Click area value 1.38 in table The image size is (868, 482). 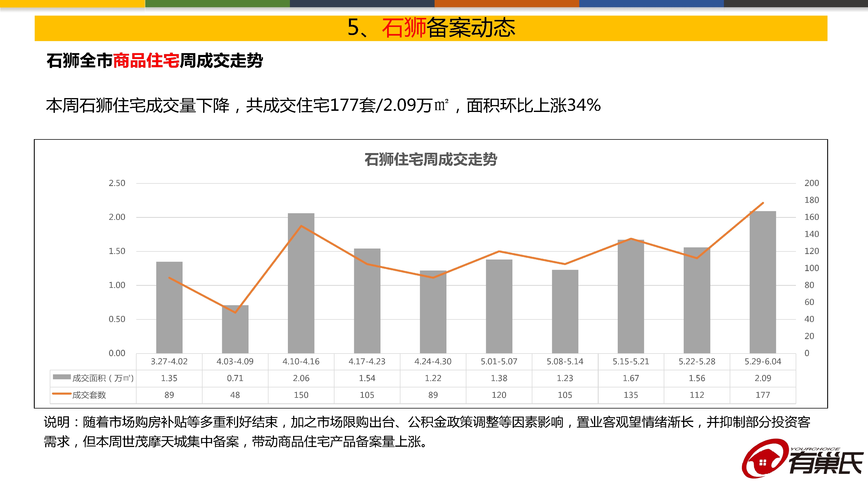click(x=499, y=378)
